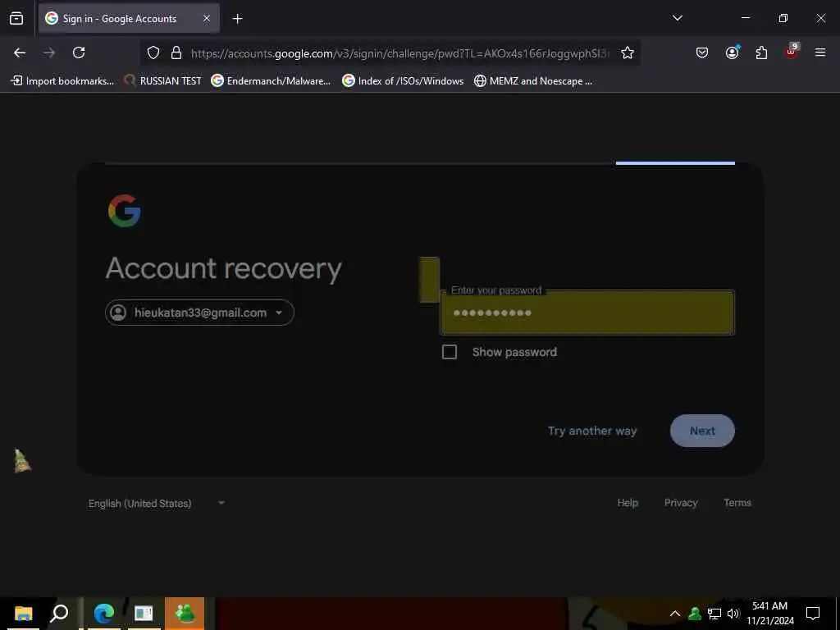
Task: Open Index of /ISOs/Windows bookmark
Action: pyautogui.click(x=403, y=81)
